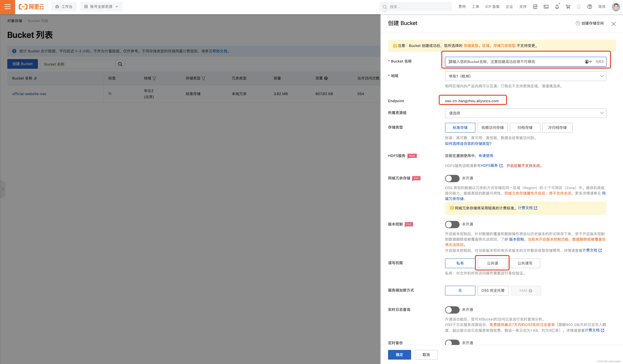This screenshot has height=364, width=623.
Task: Select 公共读写 permission
Action: 525,263
